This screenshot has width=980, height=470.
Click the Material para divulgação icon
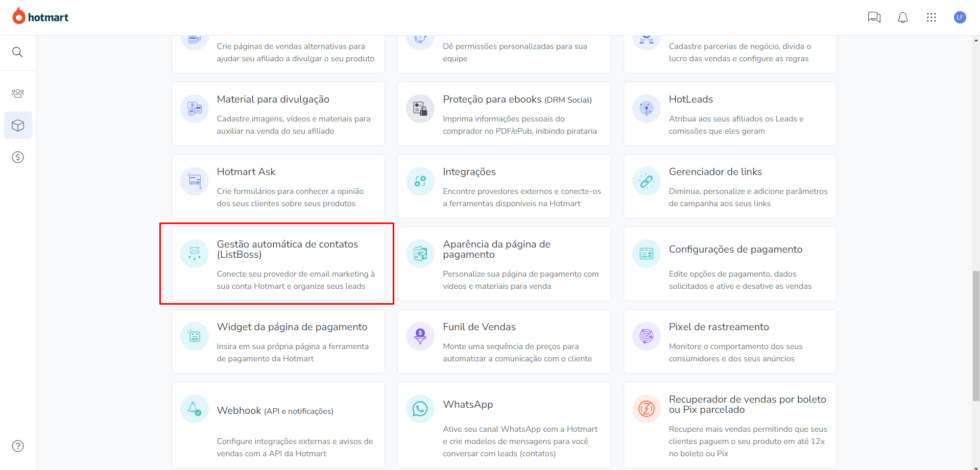pyautogui.click(x=195, y=109)
